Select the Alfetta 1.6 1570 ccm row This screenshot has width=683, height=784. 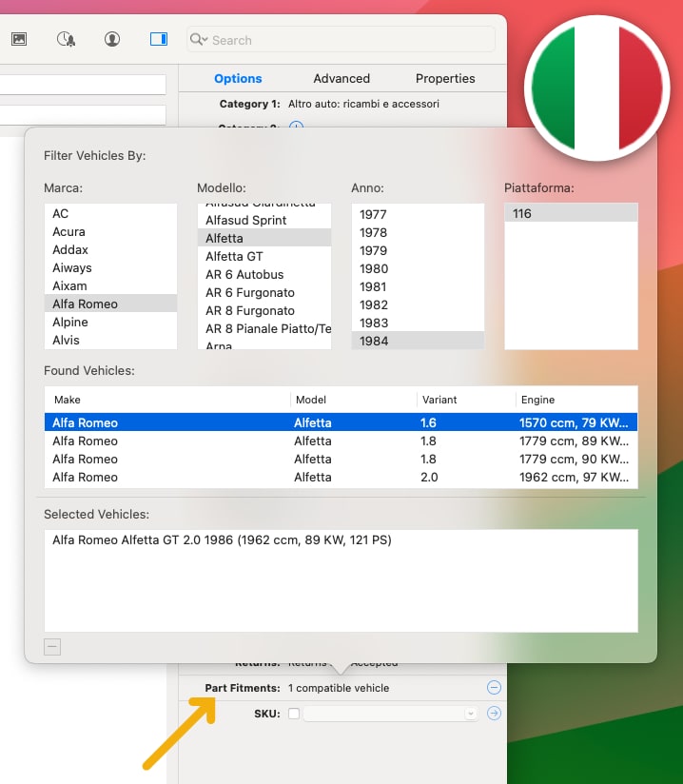coord(341,422)
